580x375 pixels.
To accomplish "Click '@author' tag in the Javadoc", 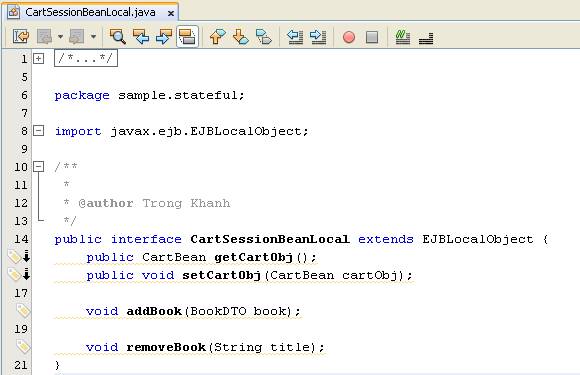I will click(x=106, y=203).
